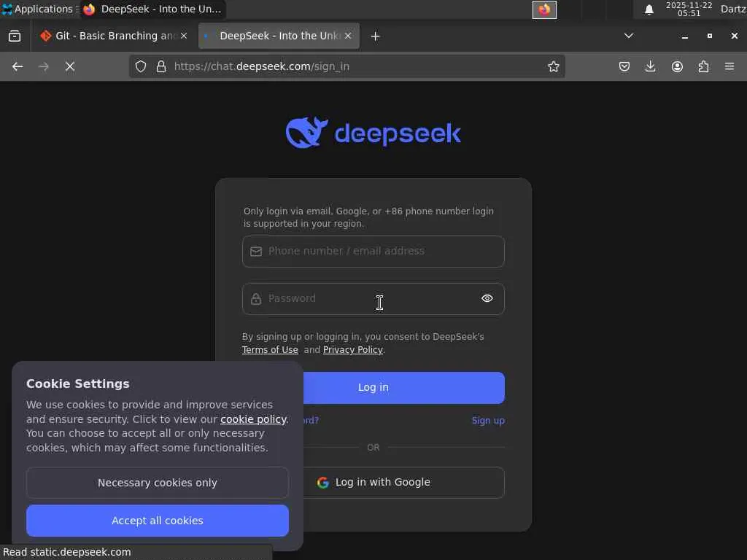Open the Sign up link
Screen dimensions: 747x560
tap(488, 421)
